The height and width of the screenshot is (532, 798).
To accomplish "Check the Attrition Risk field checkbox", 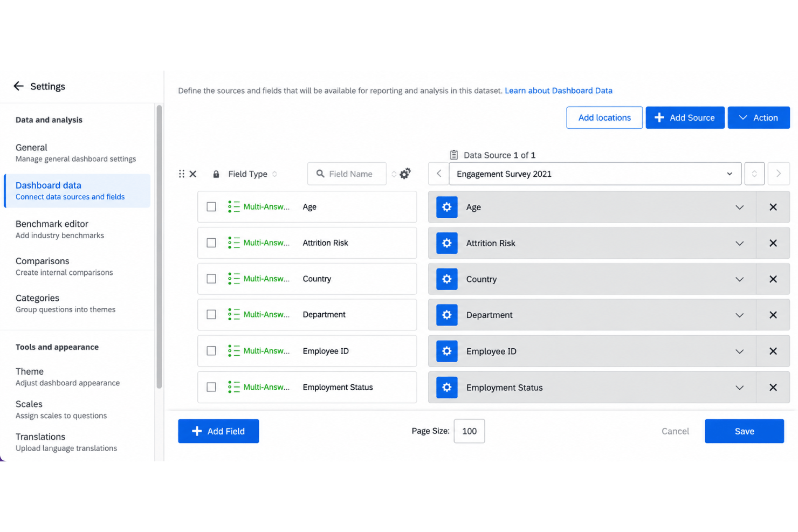I will tap(211, 243).
